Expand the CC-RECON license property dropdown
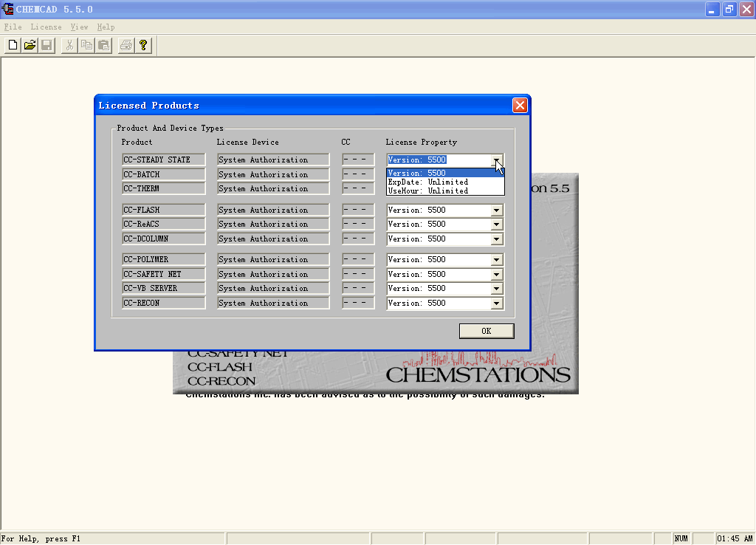Screen dimensions: 756x545 click(x=497, y=304)
